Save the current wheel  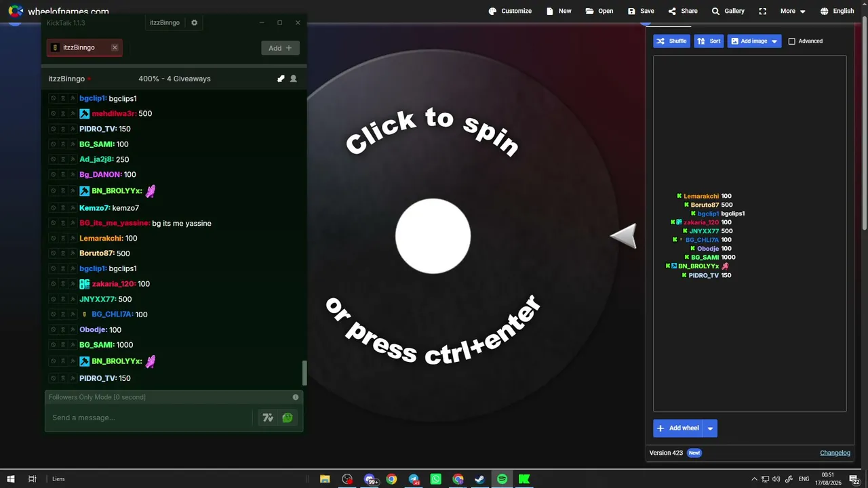641,11
